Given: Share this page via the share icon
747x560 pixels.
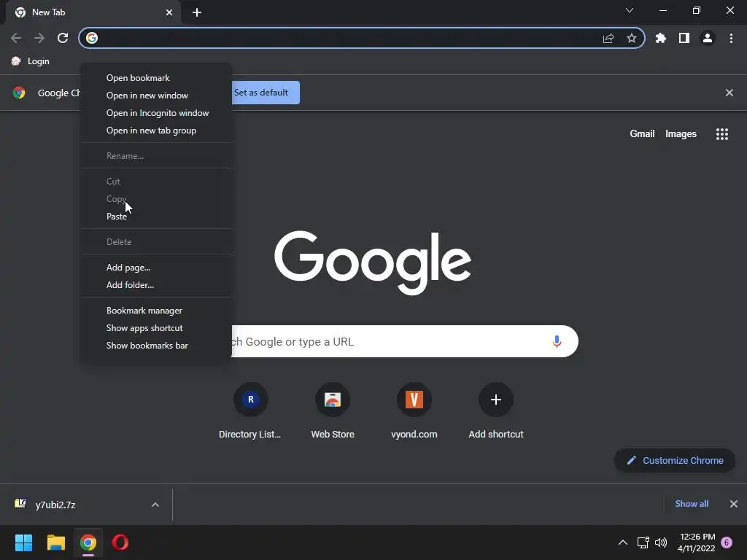Looking at the screenshot, I should tap(608, 38).
